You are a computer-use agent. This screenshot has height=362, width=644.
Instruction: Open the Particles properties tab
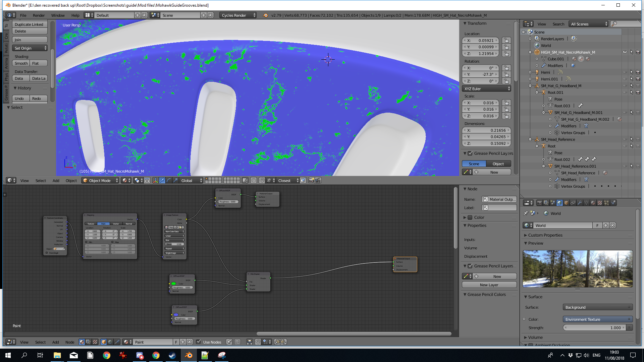[606, 203]
